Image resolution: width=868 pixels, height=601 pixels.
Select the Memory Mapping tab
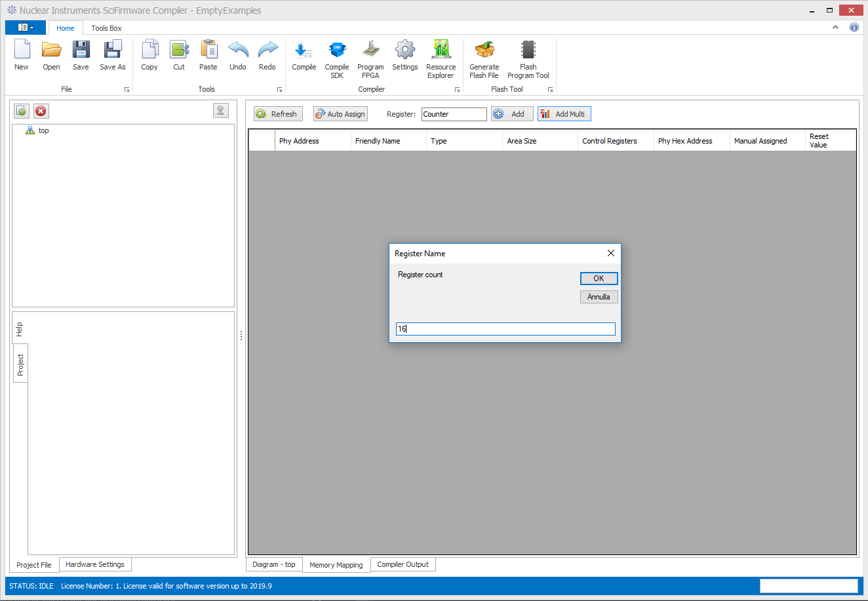pos(336,565)
